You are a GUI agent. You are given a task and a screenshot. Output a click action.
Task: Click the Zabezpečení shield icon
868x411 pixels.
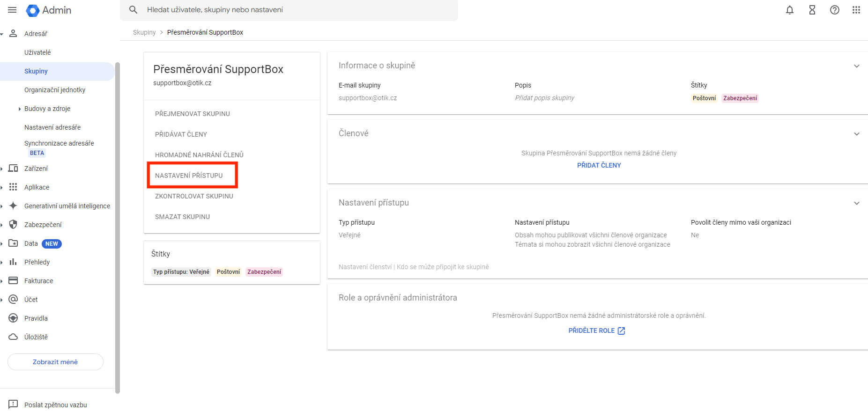13,225
